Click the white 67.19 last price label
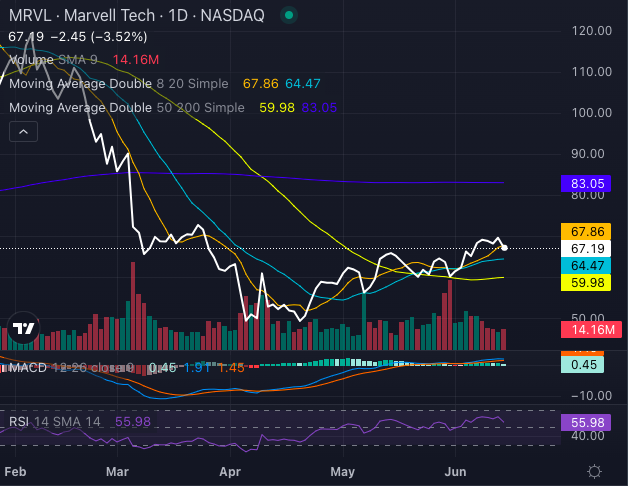The width and height of the screenshot is (628, 486). point(586,248)
